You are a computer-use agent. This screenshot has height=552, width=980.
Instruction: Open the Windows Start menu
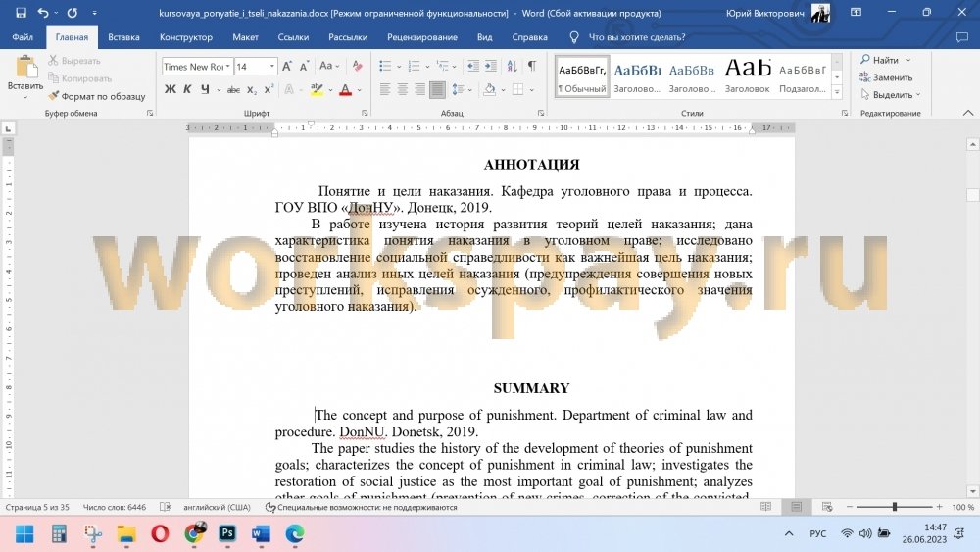point(25,534)
